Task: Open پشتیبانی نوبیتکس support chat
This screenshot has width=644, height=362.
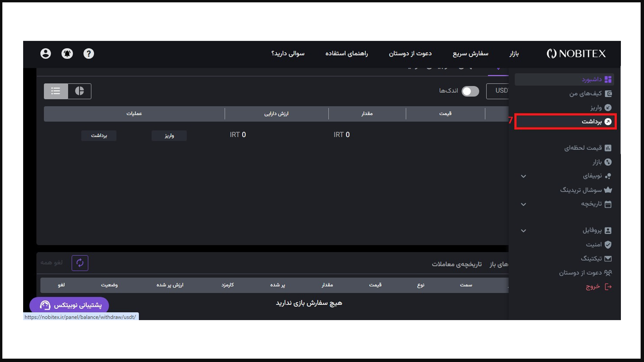Action: point(69,305)
